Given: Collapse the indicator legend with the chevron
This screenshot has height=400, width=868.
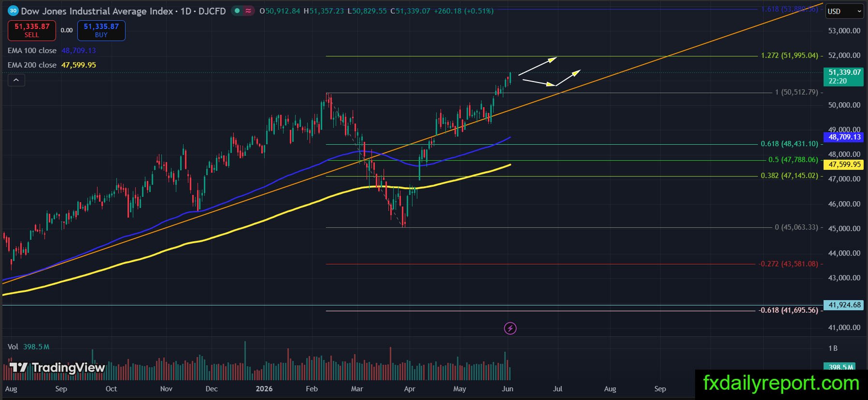Looking at the screenshot, I should [x=16, y=80].
